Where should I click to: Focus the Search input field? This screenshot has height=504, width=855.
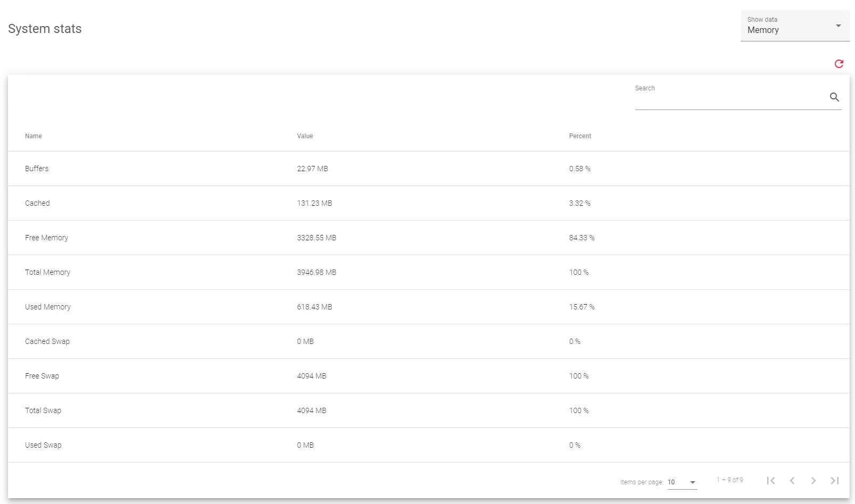click(729, 98)
